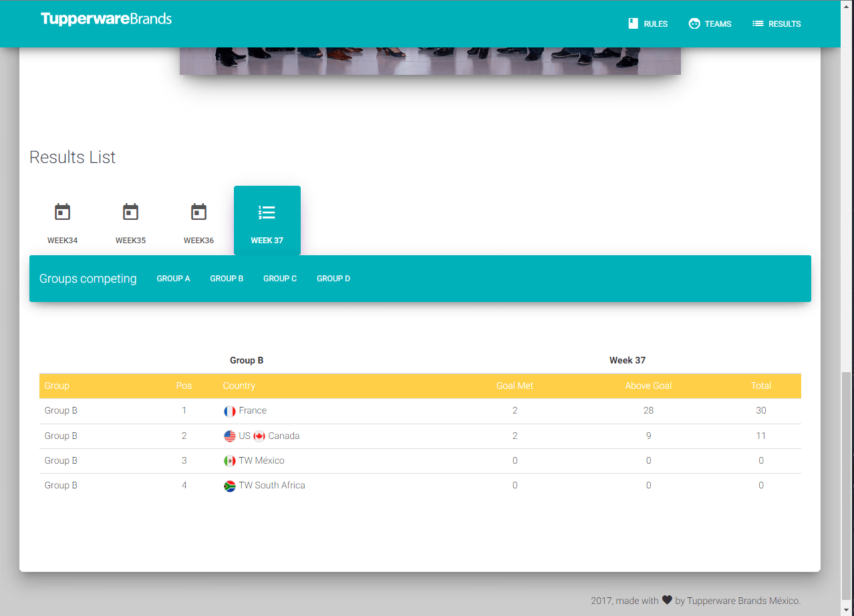Select the France country name
The width and height of the screenshot is (854, 616).
tap(253, 410)
